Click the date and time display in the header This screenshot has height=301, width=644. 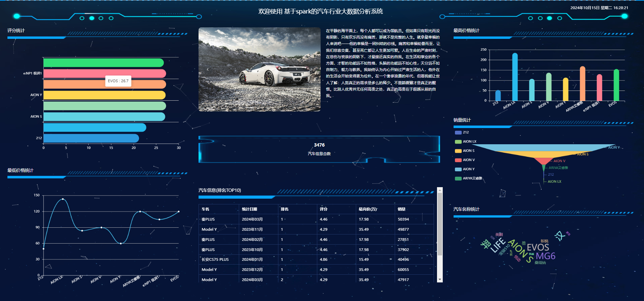[599, 8]
